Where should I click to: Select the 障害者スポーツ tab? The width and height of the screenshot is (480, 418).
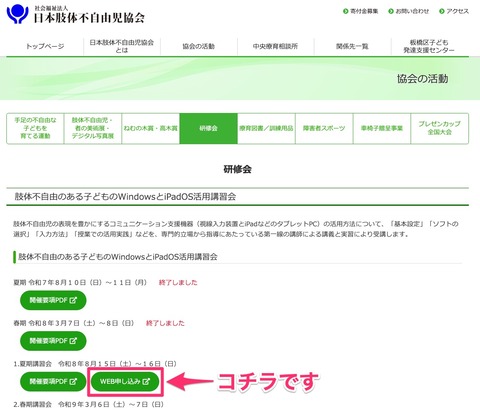[x=324, y=128]
